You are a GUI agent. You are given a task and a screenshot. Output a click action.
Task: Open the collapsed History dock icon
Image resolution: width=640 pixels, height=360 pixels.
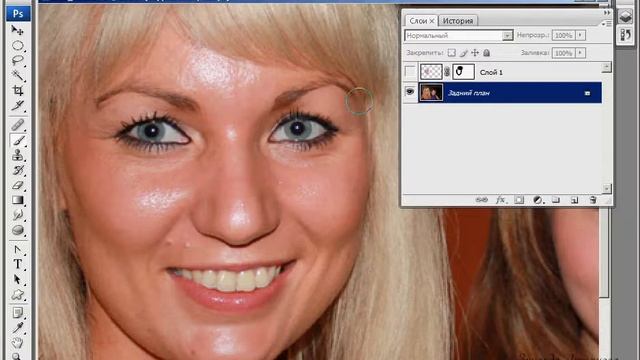tap(625, 35)
